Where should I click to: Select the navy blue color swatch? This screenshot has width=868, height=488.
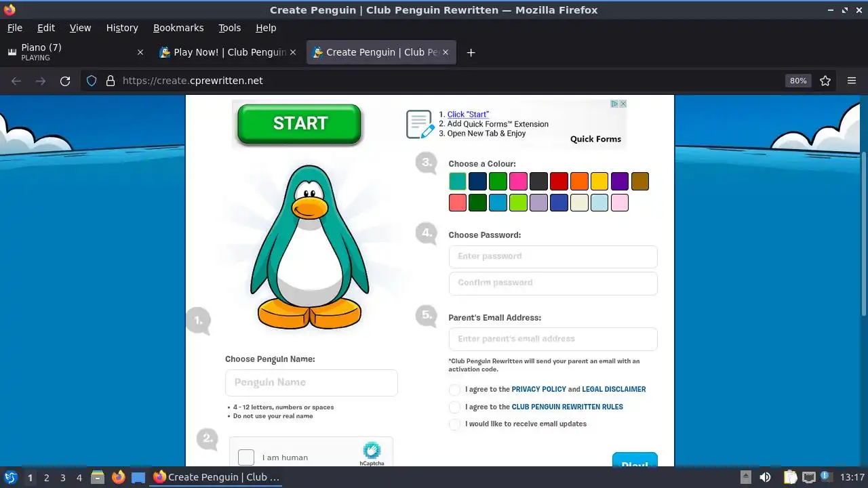(478, 182)
